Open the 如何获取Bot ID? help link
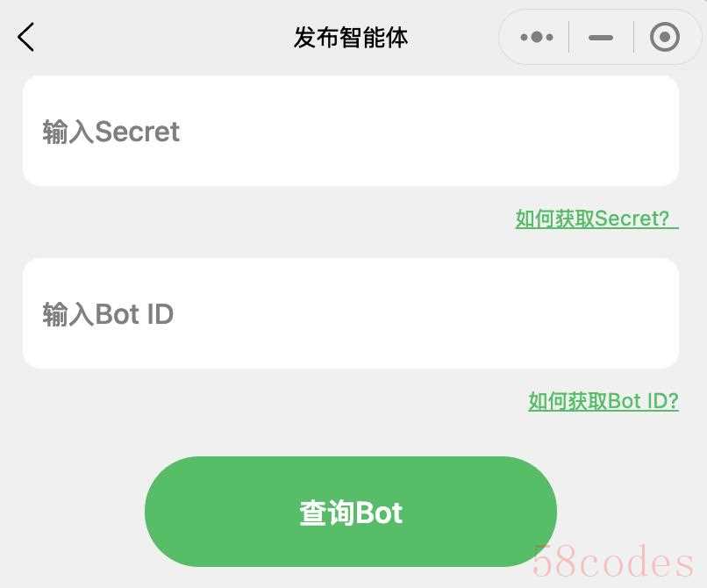 coord(603,401)
